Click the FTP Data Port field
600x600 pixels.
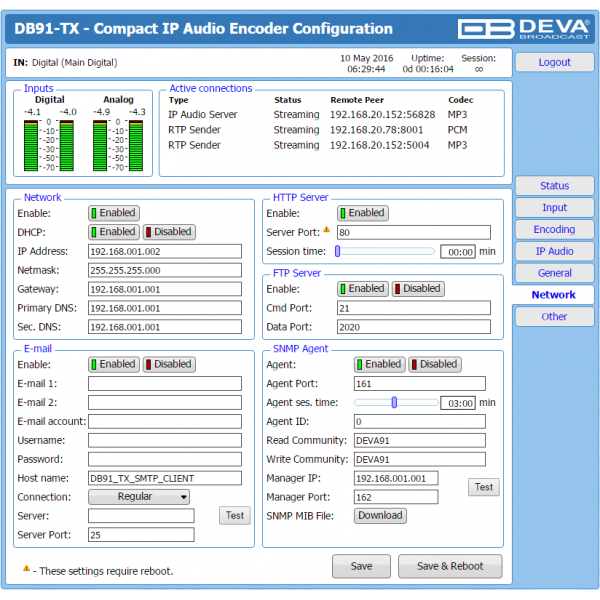pos(414,327)
